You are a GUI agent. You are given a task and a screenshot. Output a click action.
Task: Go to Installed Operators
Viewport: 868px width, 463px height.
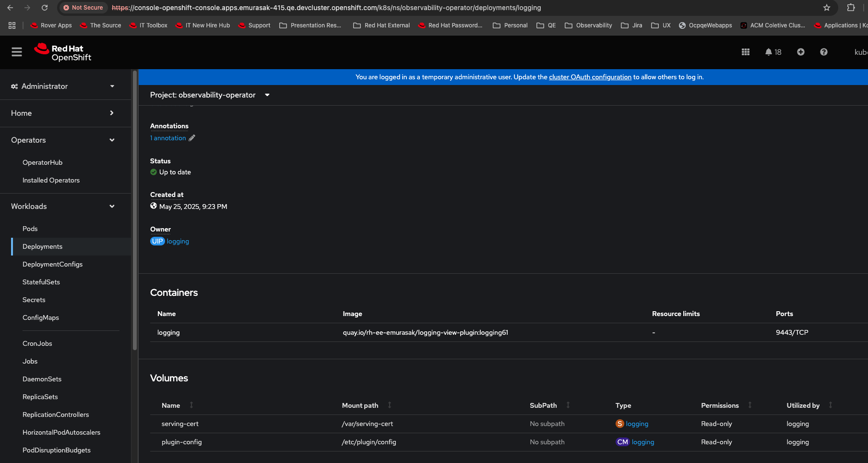point(51,180)
